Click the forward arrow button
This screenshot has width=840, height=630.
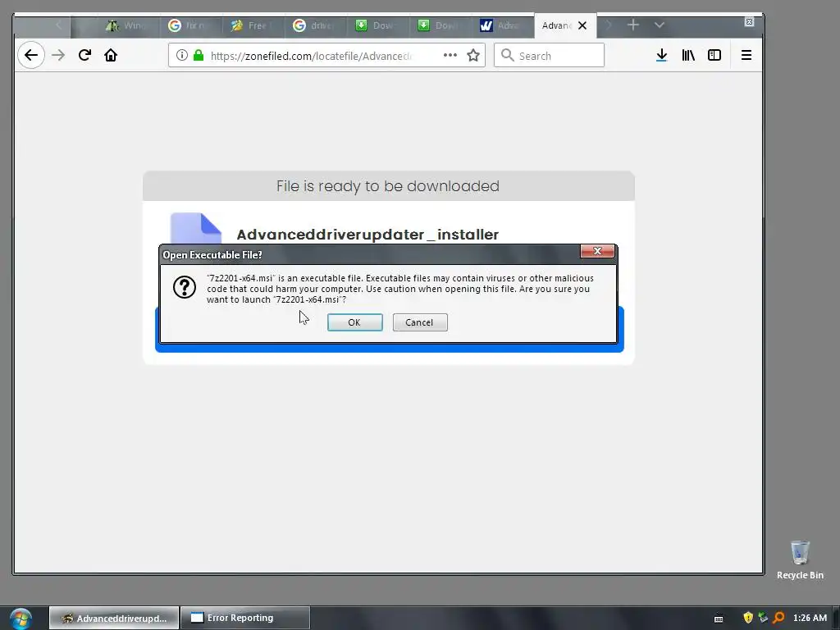58,55
